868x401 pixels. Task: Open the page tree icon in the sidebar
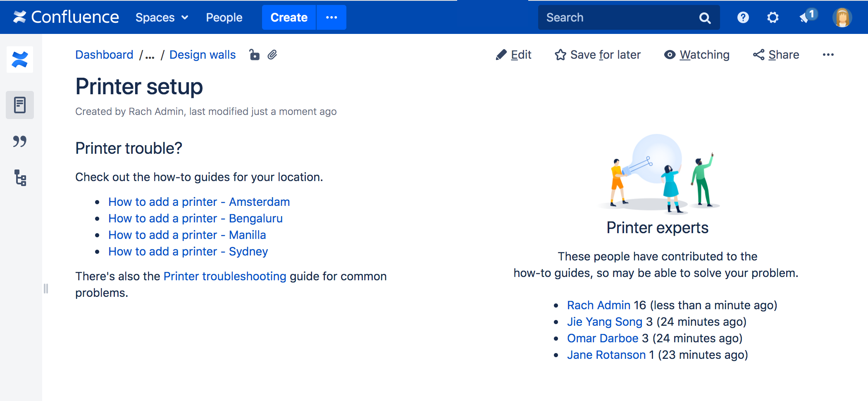(x=20, y=178)
